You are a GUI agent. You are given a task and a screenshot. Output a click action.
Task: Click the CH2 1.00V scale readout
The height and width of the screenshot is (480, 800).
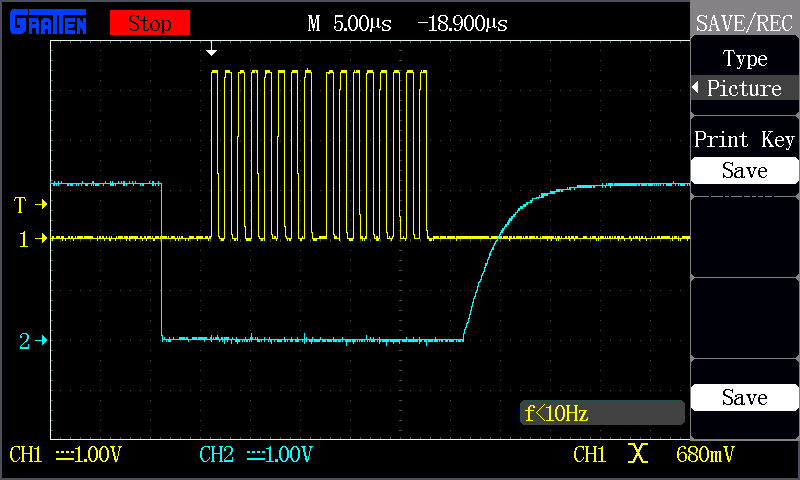click(x=256, y=454)
